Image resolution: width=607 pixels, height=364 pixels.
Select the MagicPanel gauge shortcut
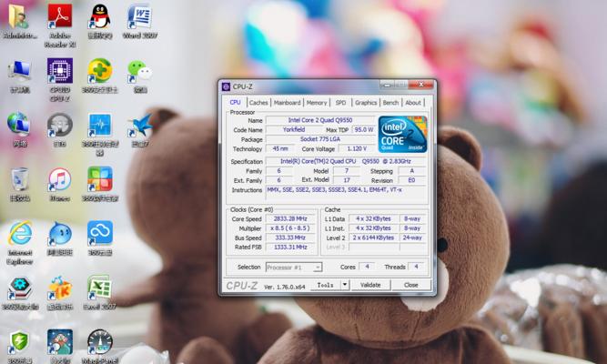click(x=100, y=342)
